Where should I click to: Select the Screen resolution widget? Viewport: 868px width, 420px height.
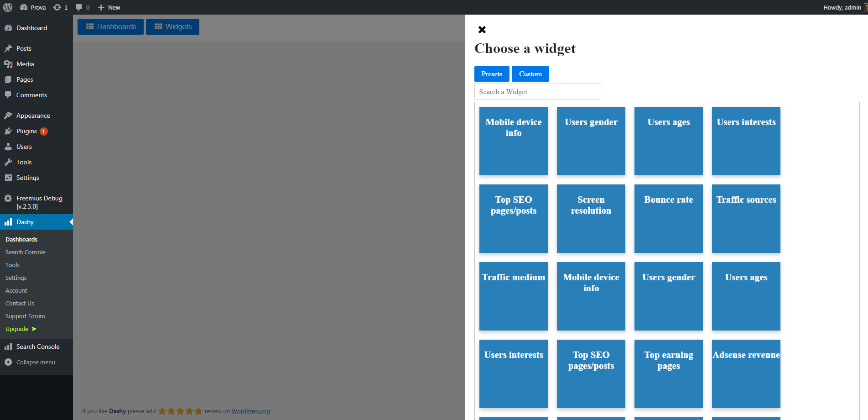(x=591, y=219)
